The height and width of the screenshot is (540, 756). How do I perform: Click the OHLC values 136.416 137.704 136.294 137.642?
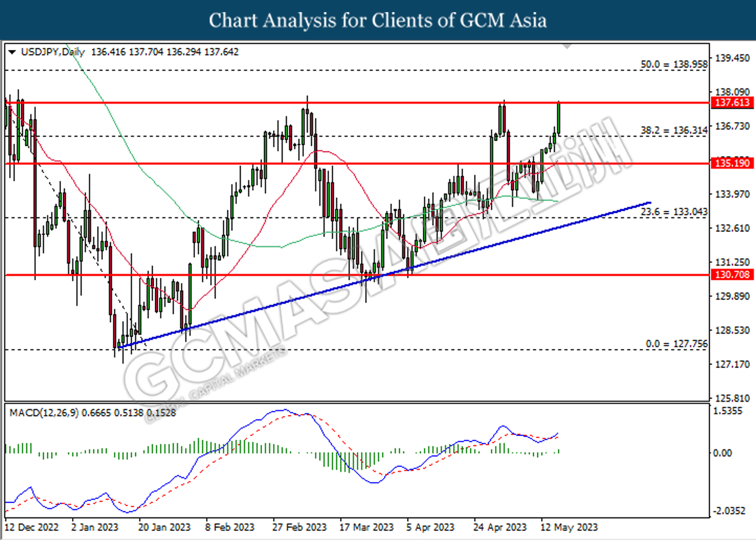click(165, 52)
